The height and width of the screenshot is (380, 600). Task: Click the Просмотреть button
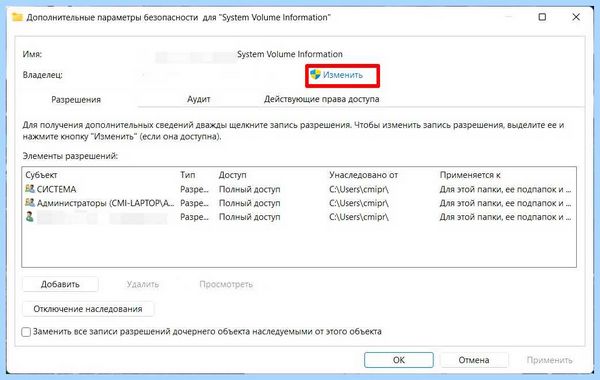pyautogui.click(x=226, y=284)
